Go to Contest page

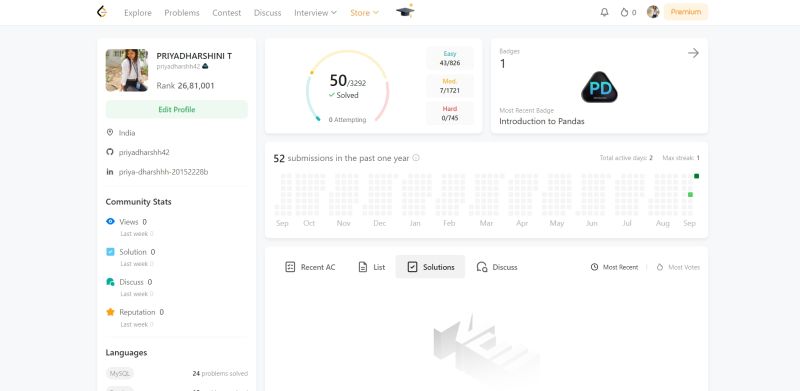pyautogui.click(x=227, y=13)
